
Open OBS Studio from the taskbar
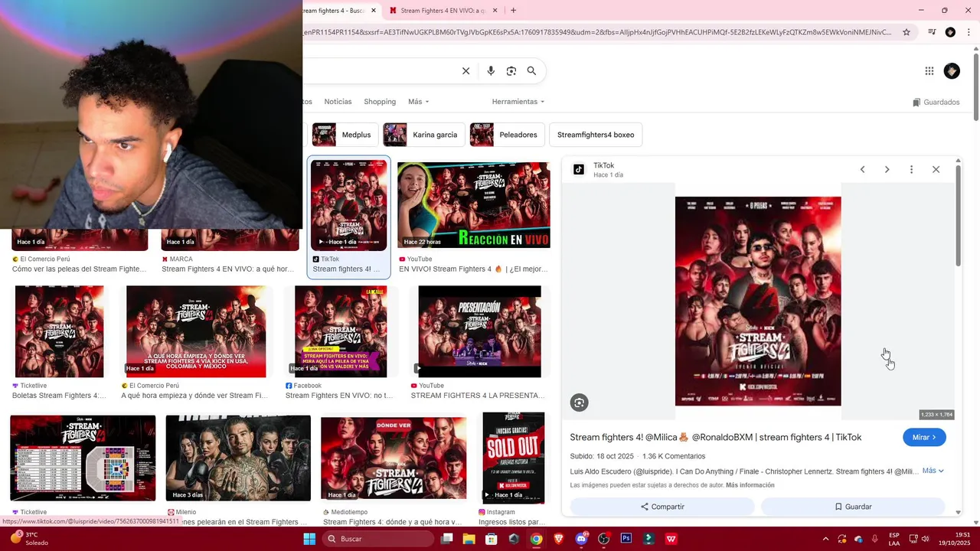pos(603,539)
